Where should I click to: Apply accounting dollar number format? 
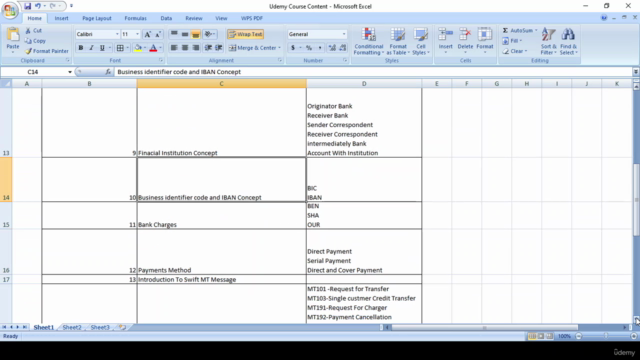(293, 48)
